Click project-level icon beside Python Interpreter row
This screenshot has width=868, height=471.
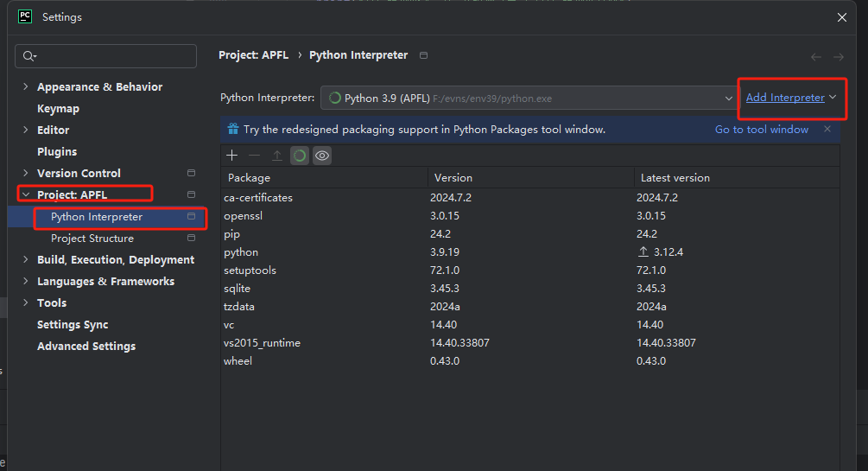(x=191, y=216)
